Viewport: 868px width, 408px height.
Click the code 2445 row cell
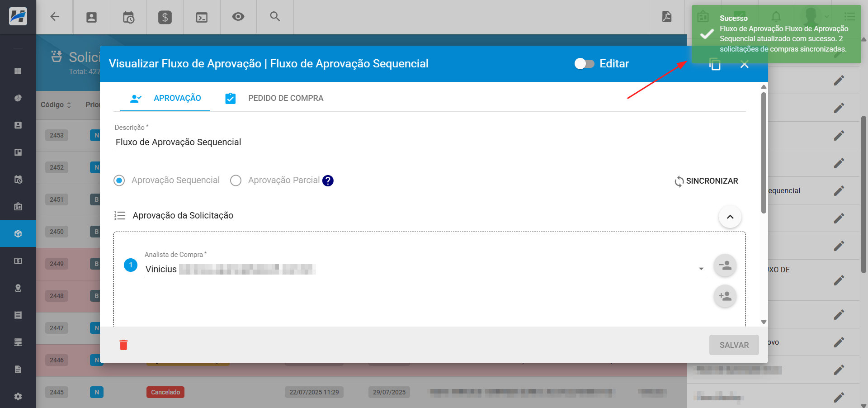[57, 392]
